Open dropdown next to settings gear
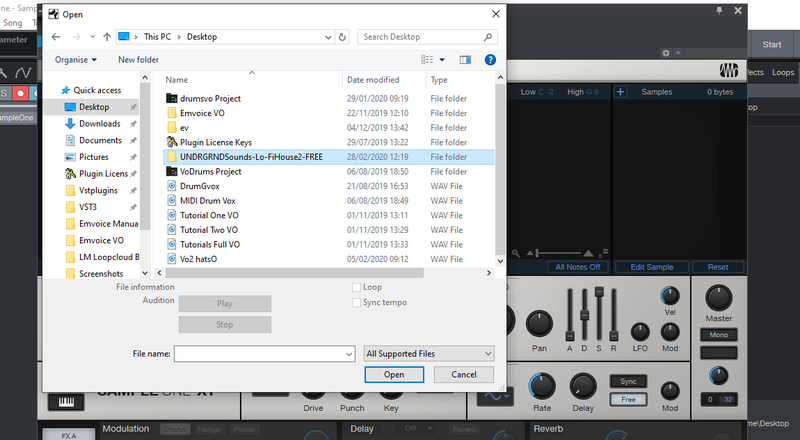 (678, 53)
